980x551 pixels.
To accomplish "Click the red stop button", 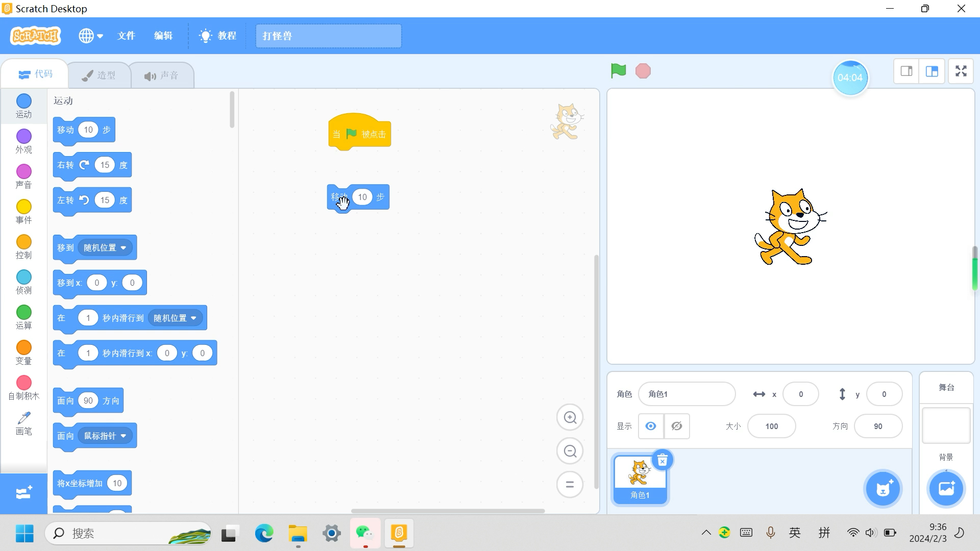I will pyautogui.click(x=643, y=71).
